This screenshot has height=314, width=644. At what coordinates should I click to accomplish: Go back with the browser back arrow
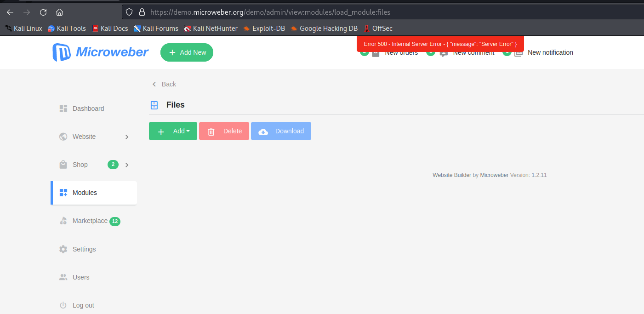click(x=10, y=12)
